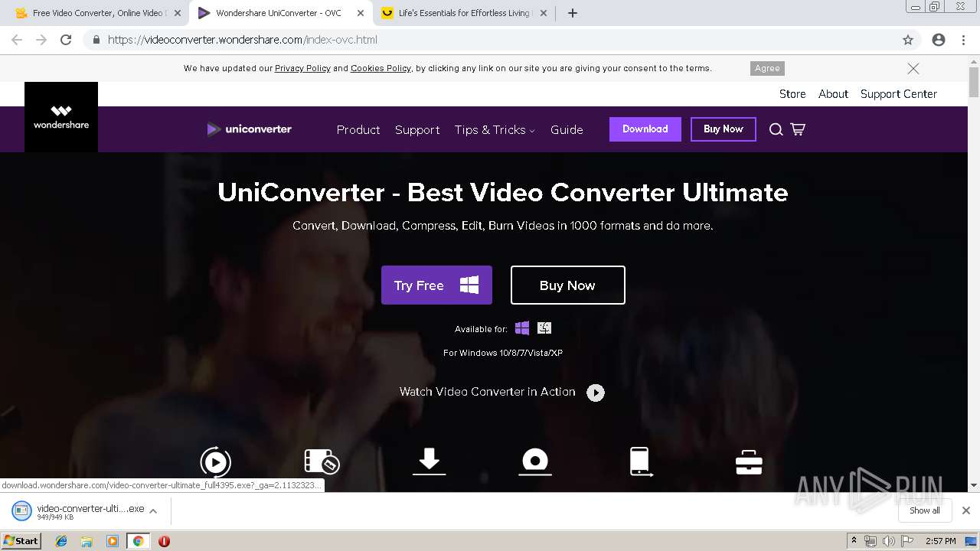Bookmark this page with the star icon
The width and height of the screenshot is (980, 551).
pos(908,40)
